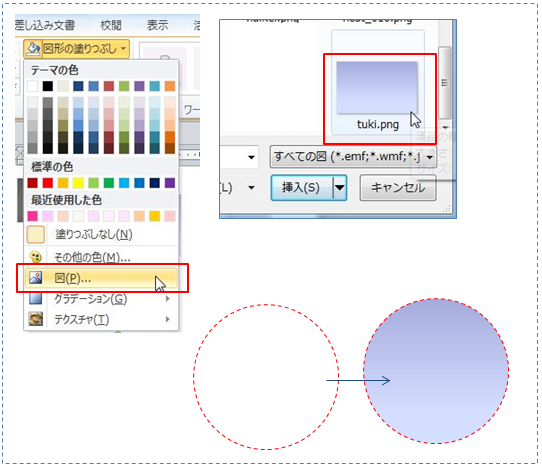Pick purple theme color in top row
Viewport: 542px width, 469px height.
click(x=139, y=86)
